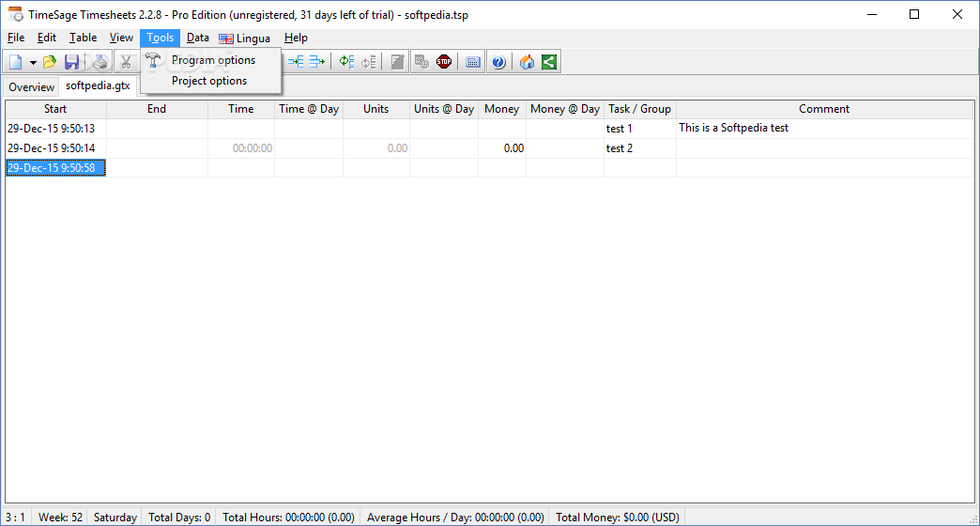
Task: Click the Total Money status entry
Action: pyautogui.click(x=618, y=518)
